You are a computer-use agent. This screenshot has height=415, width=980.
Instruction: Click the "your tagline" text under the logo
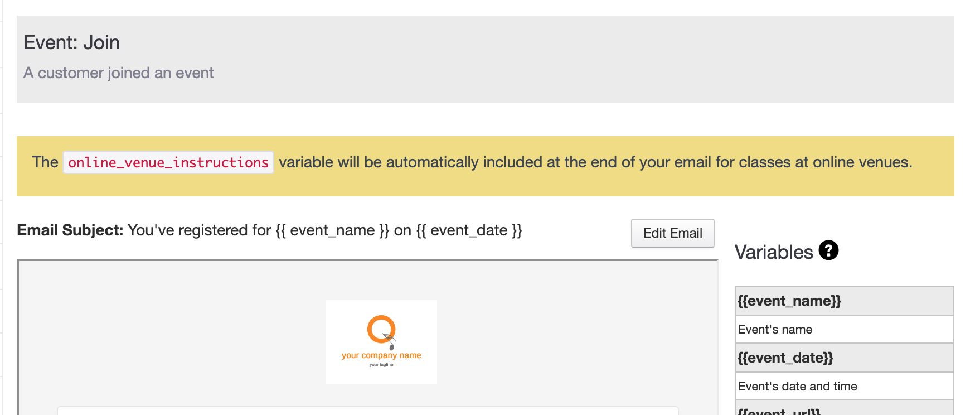[x=381, y=365]
